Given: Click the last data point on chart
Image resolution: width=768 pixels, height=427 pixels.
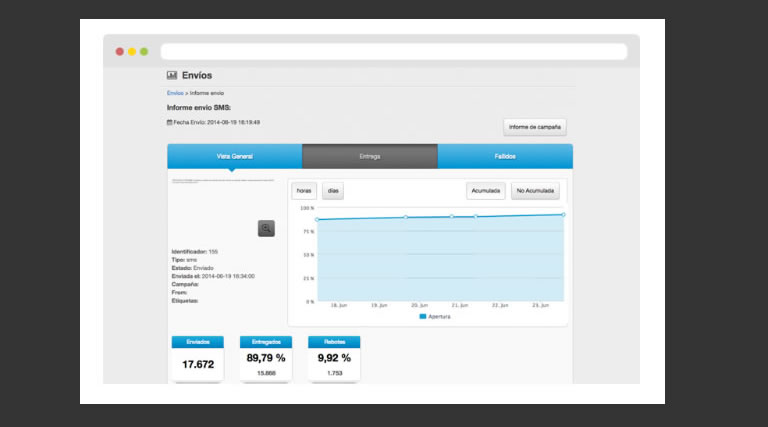Looking at the screenshot, I should (x=563, y=214).
